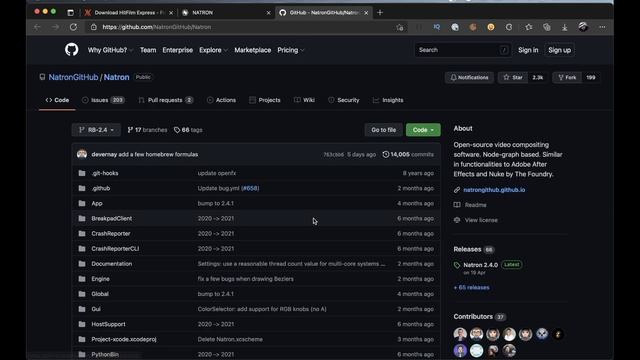Click the Sign in link
The height and width of the screenshot is (360, 640).
pos(528,50)
